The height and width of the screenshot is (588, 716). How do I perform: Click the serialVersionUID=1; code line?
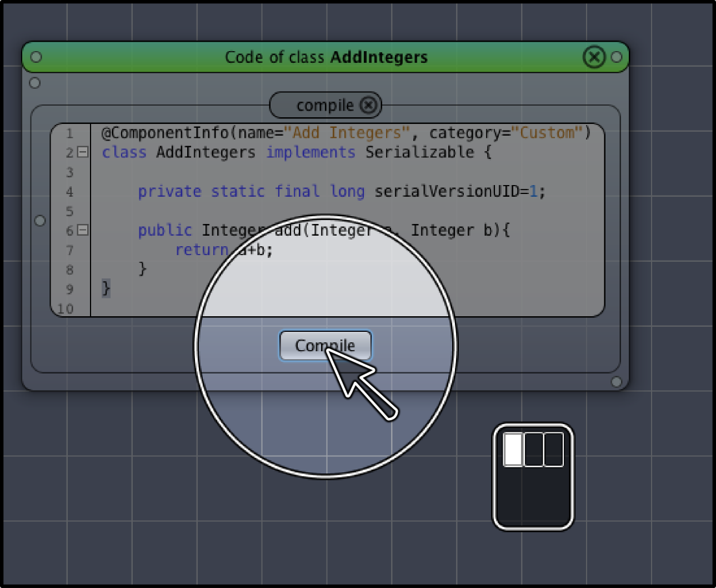(342, 191)
